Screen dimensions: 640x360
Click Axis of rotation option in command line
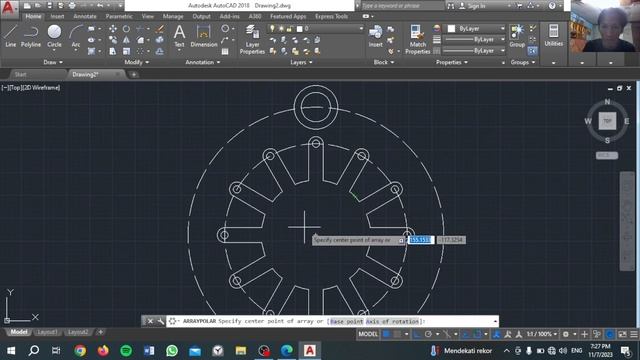coord(392,321)
